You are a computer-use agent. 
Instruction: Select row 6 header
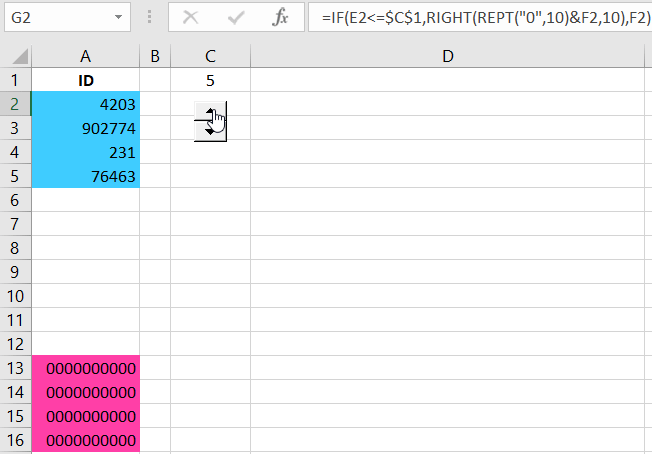15,200
